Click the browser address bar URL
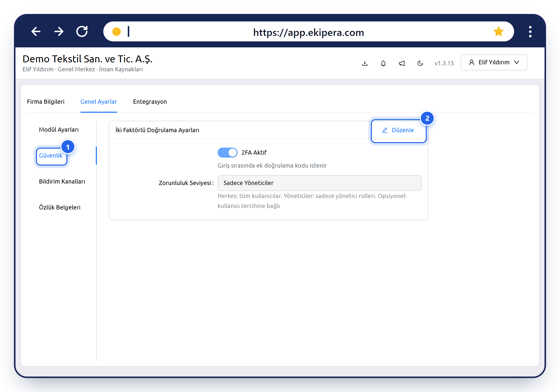Viewport: 560px width, 392px height. coord(308,32)
